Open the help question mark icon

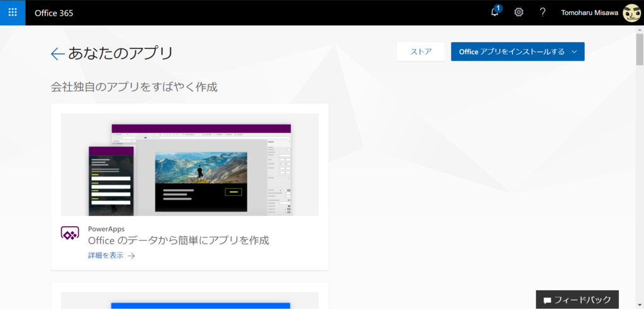tap(543, 13)
